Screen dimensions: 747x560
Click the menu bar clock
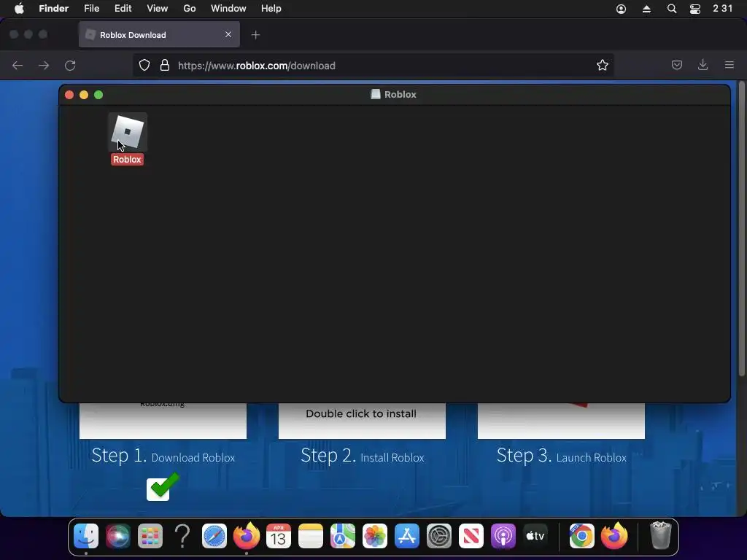point(722,9)
